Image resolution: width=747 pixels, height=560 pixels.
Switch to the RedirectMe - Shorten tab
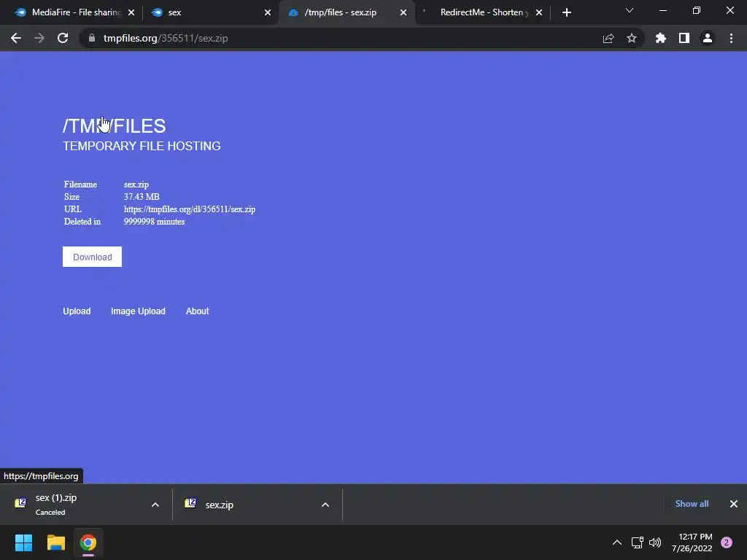pos(482,12)
